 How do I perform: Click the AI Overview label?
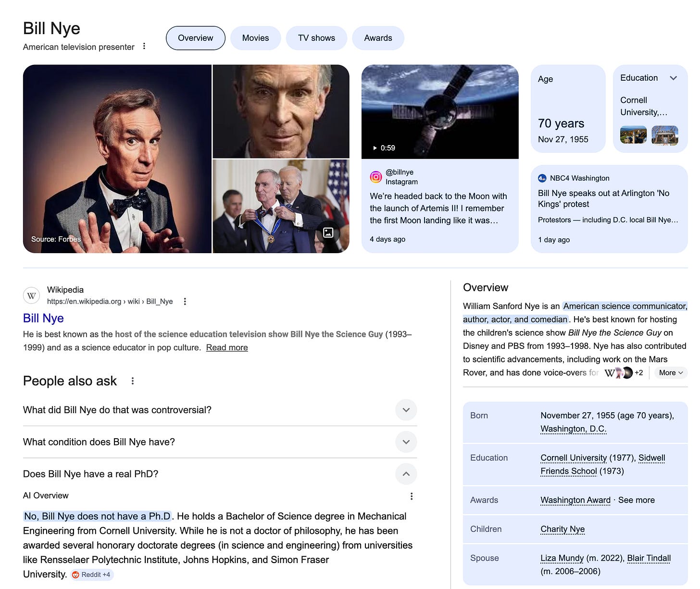[46, 495]
